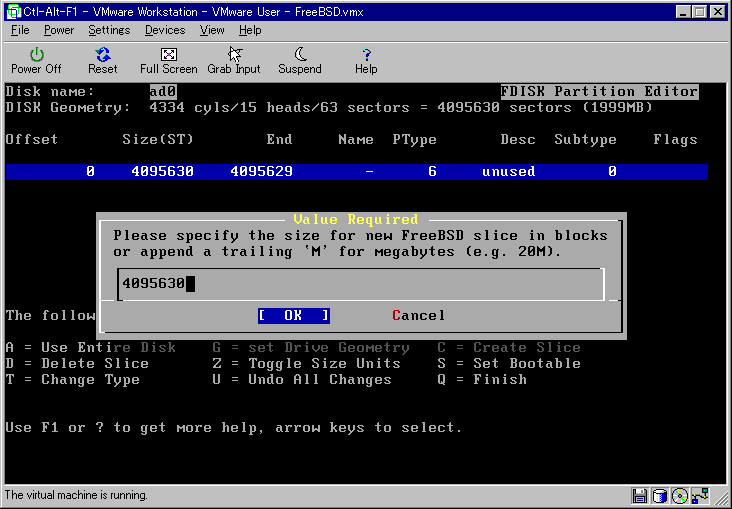Image resolution: width=732 pixels, height=509 pixels.
Task: Maximize the VMware Workstation window
Action: (700, 12)
